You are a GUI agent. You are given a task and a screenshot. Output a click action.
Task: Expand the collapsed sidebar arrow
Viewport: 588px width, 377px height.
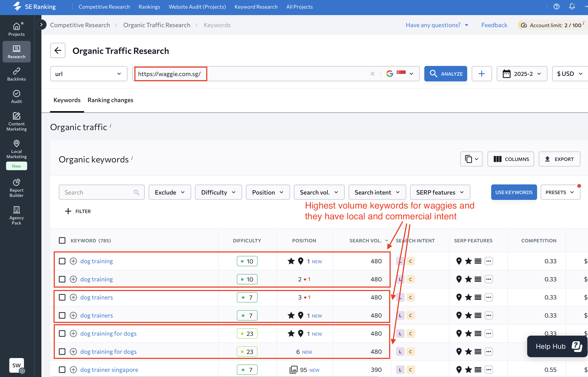(41, 25)
